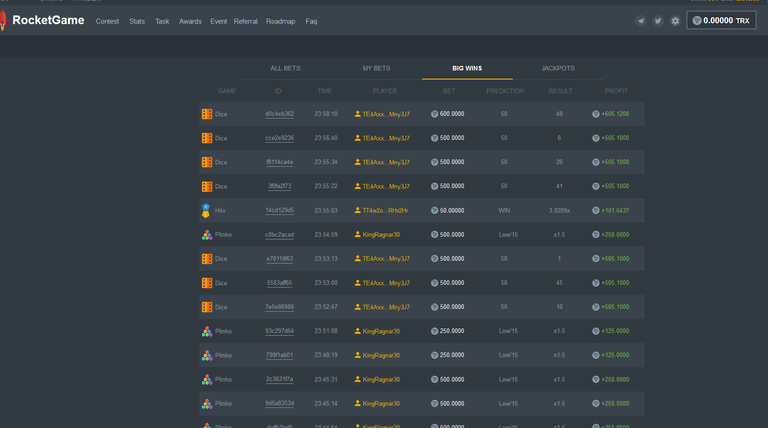Screen dimensions: 768x428
Task: Open bet ID cce2e9236
Action: (279, 138)
